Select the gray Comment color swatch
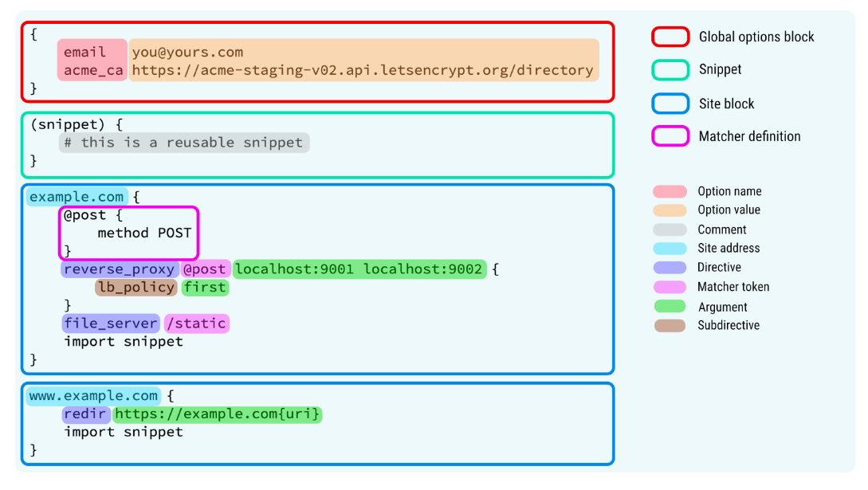 670,229
